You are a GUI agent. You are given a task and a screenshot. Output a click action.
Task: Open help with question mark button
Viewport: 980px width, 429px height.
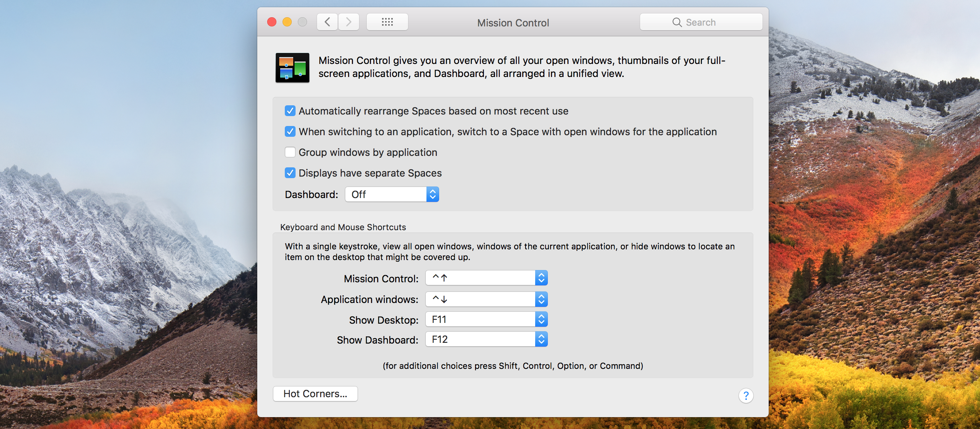746,395
